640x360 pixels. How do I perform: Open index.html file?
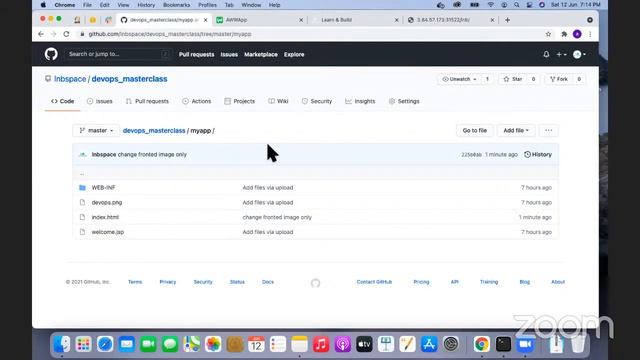coord(105,217)
